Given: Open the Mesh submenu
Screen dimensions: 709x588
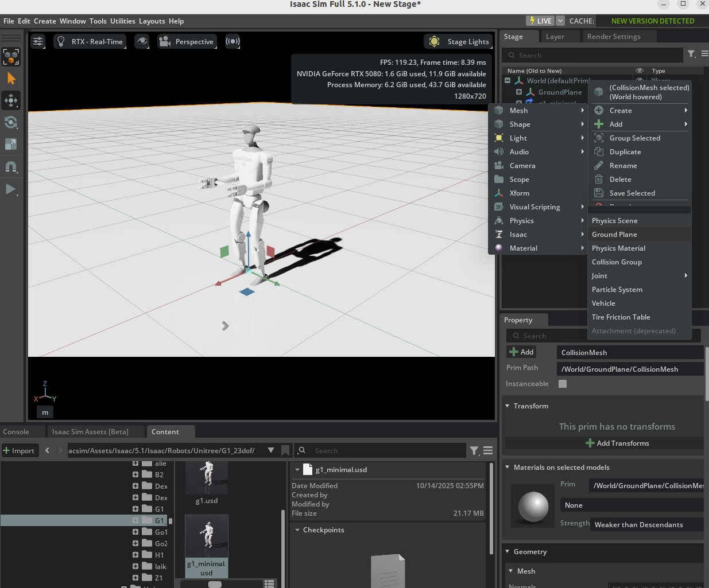Looking at the screenshot, I should (x=539, y=111).
